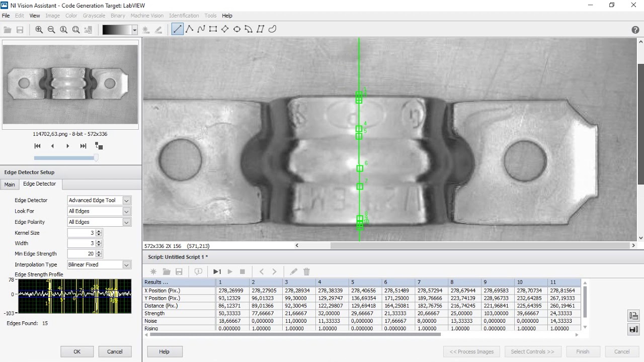The width and height of the screenshot is (644, 362).
Task: Click the Edge Strength Profile graph
Action: pyautogui.click(x=74, y=297)
